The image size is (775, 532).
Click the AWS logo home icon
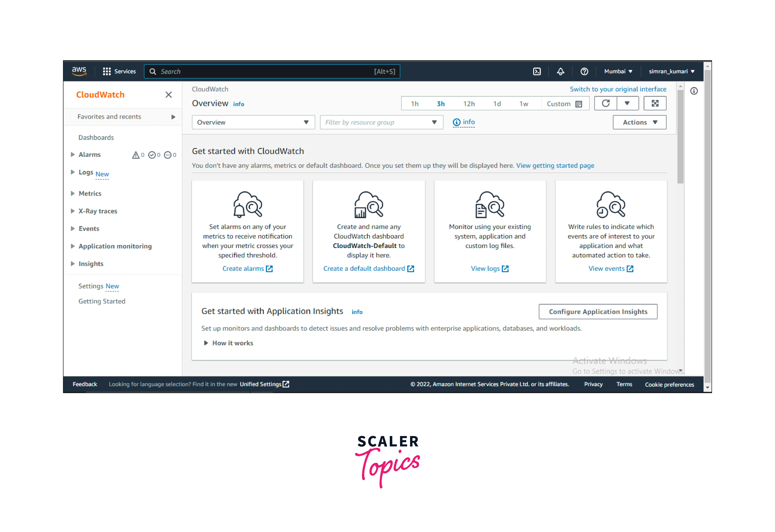[x=79, y=71]
